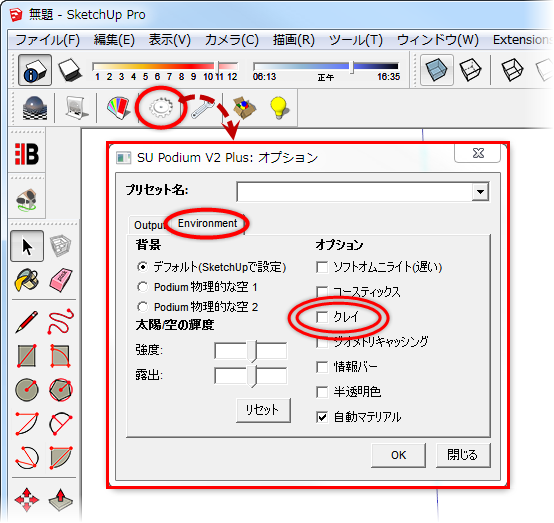Select the Paint Bucket tool
The width and height of the screenshot is (554, 523).
(x=27, y=280)
